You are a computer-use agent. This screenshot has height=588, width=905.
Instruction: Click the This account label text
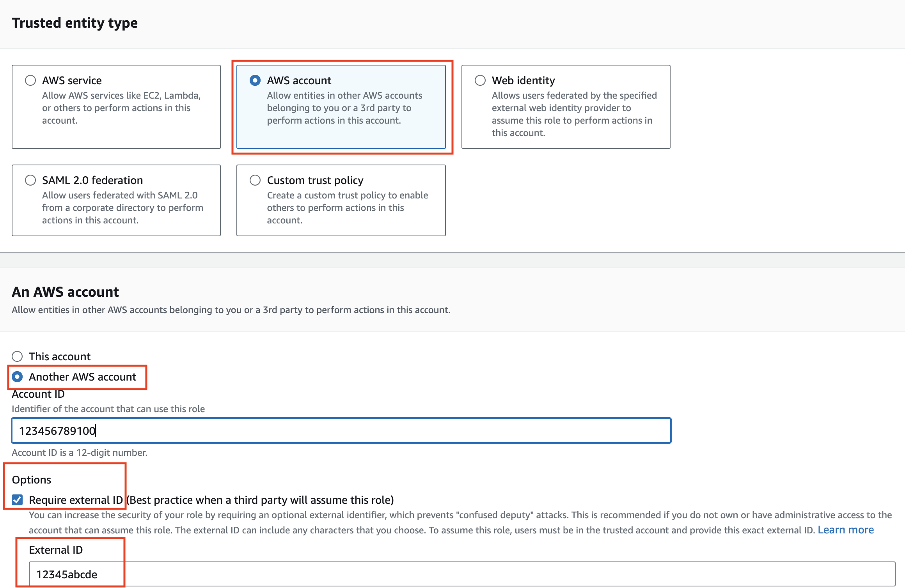[x=59, y=356]
